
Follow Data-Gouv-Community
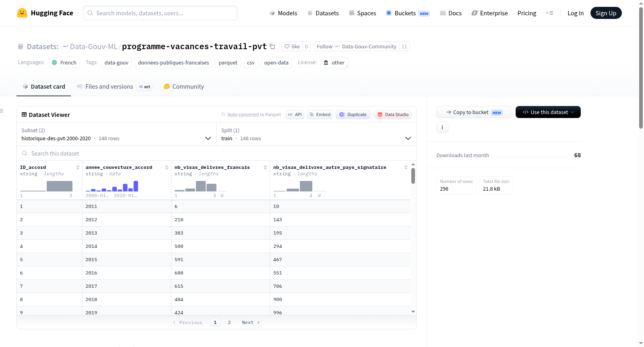356,46
